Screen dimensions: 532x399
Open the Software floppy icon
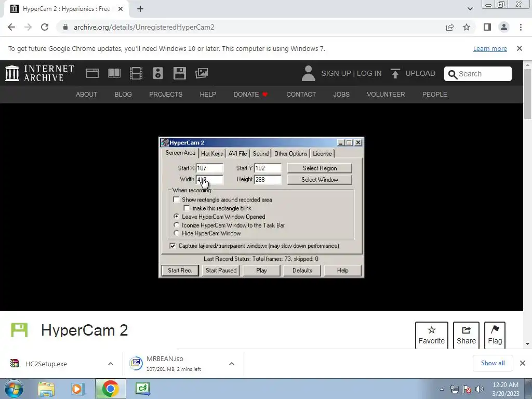pos(179,73)
